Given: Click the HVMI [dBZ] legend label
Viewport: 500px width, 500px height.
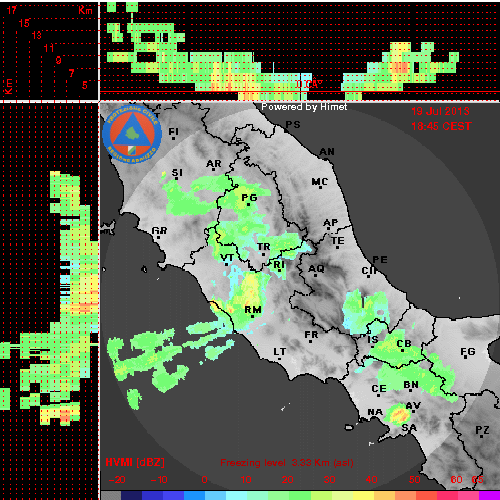Looking at the screenshot, I should click(x=135, y=462).
